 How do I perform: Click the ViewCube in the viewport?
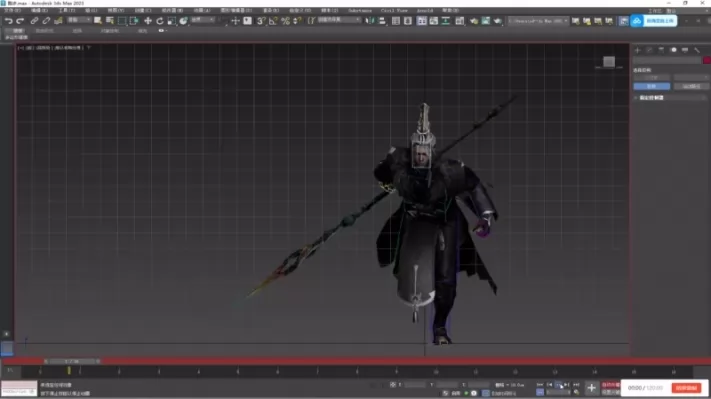(609, 62)
